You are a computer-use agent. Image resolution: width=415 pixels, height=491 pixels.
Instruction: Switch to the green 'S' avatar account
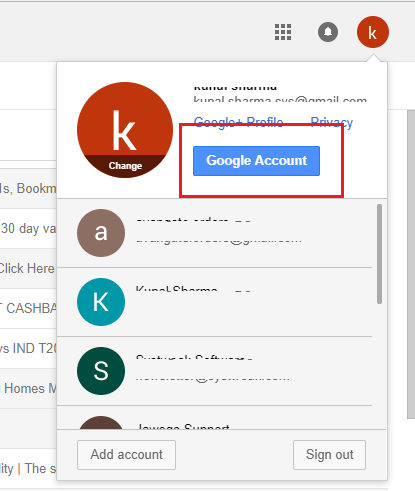(x=214, y=371)
